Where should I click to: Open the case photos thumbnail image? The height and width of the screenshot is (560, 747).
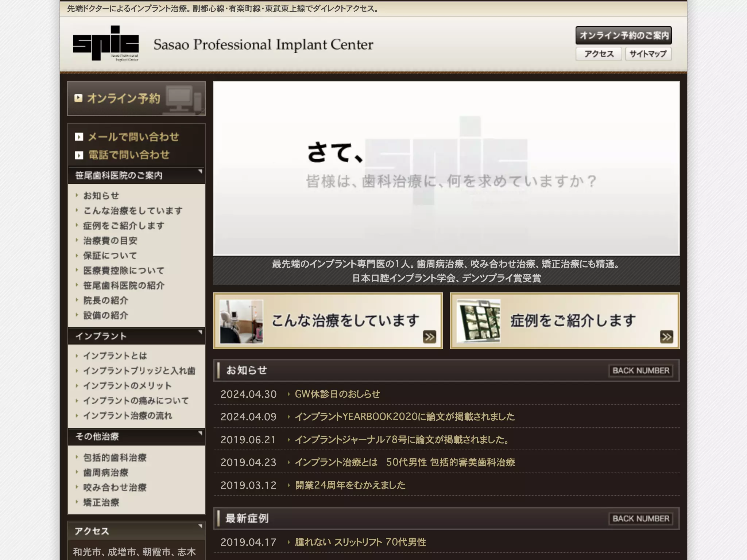pos(479,321)
